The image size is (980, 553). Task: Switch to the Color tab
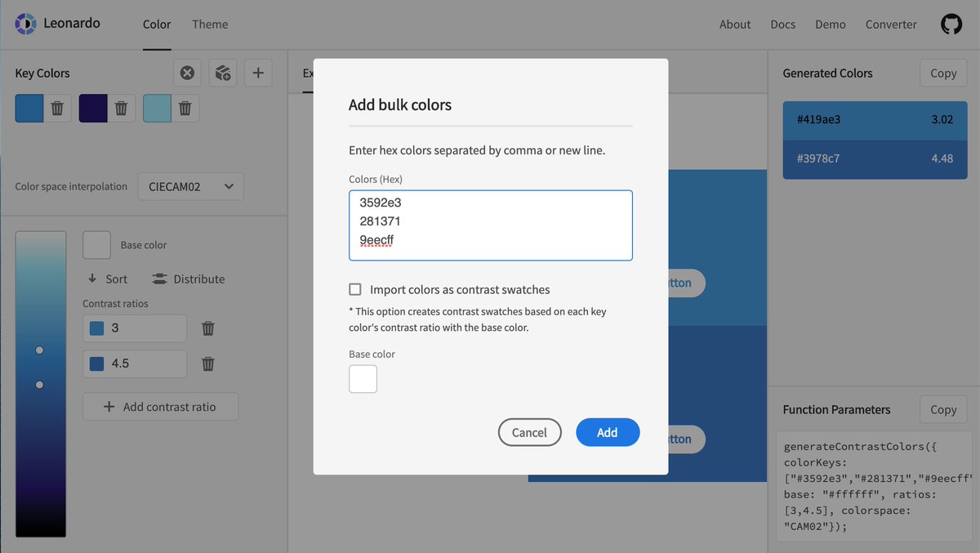[x=157, y=25]
